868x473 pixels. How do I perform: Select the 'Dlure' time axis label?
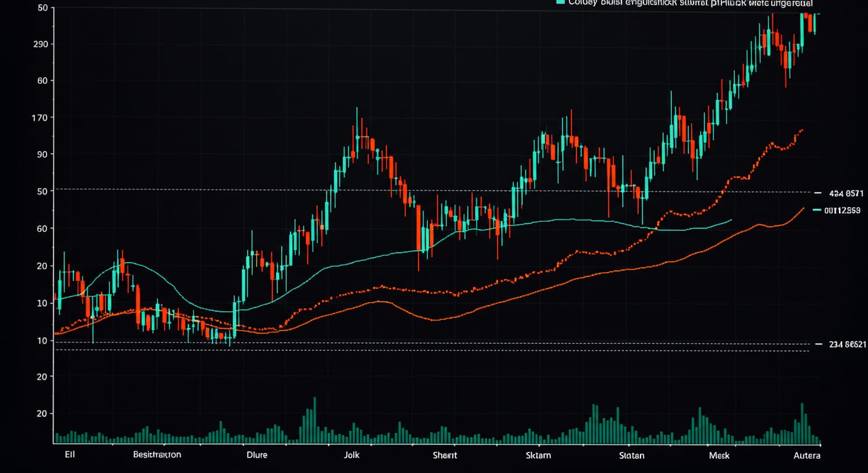coord(257,455)
